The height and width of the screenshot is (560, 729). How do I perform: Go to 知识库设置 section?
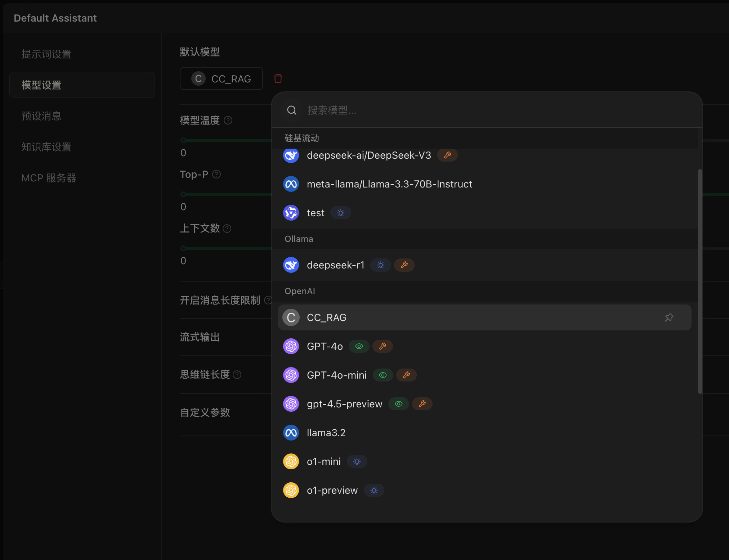[46, 147]
